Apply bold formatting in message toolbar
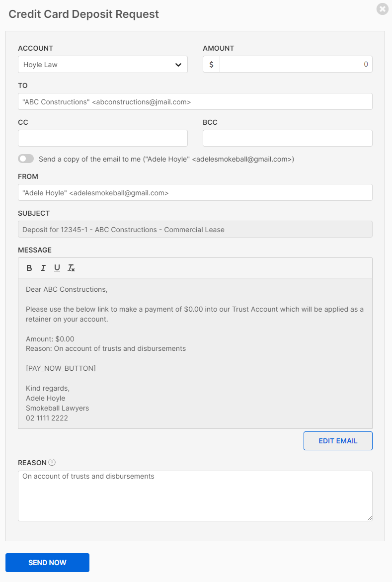This screenshot has width=392, height=582. pyautogui.click(x=29, y=268)
